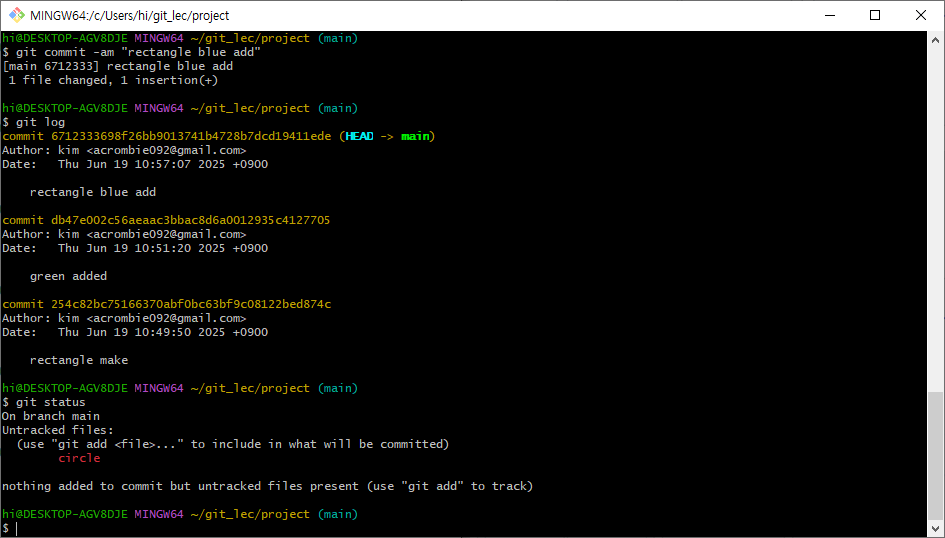The height and width of the screenshot is (538, 945).
Task: Click the scrollbar down arrow
Action: click(935, 527)
